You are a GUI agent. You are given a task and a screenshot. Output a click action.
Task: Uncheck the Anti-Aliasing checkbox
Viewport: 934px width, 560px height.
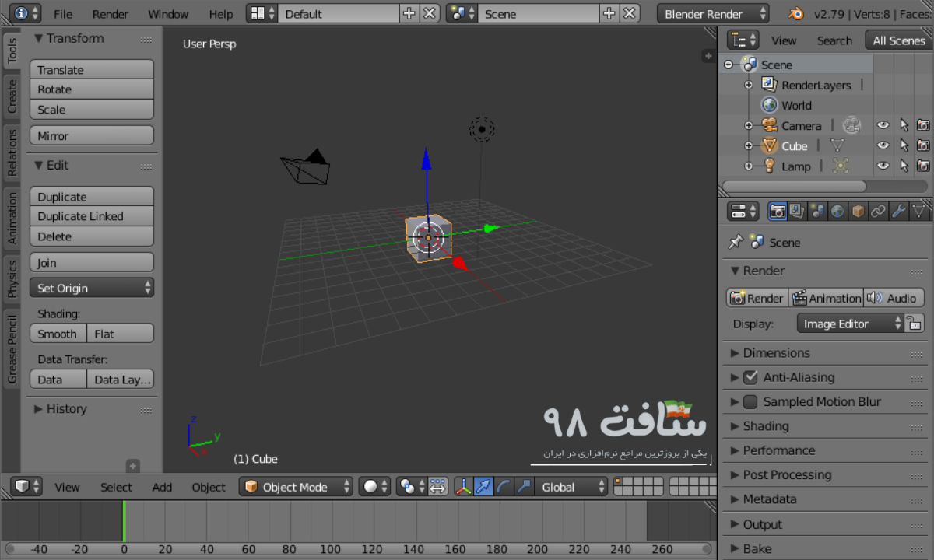tap(750, 377)
